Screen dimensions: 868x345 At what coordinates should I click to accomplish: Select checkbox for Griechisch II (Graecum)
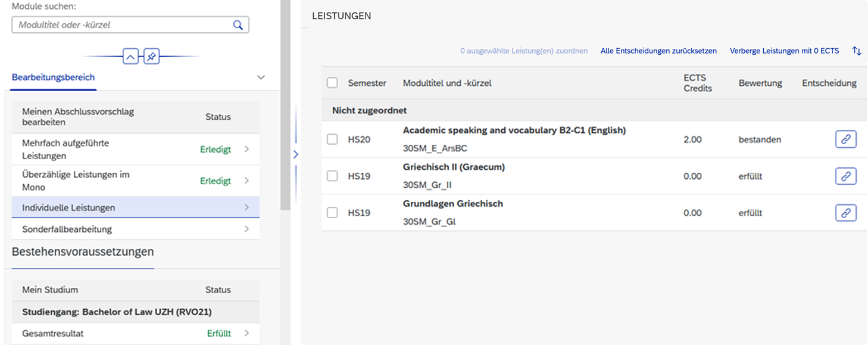point(332,176)
